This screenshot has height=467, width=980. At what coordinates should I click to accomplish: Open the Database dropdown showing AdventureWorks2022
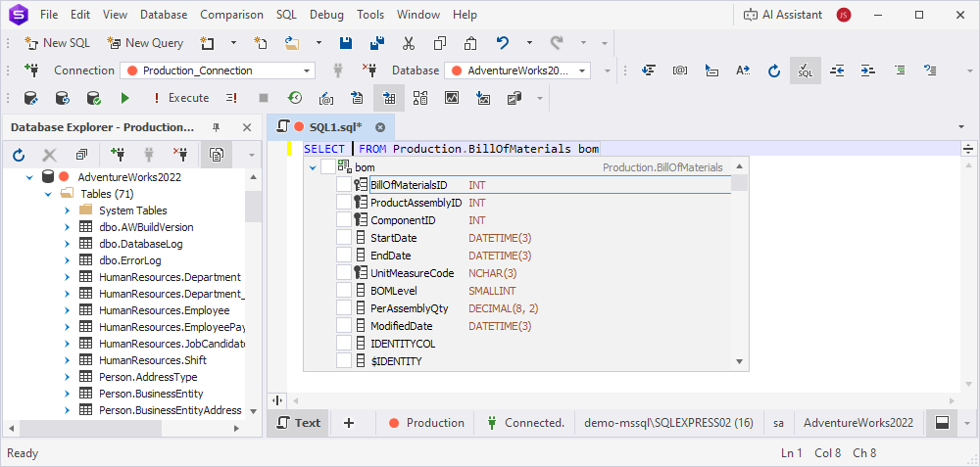pyautogui.click(x=582, y=70)
